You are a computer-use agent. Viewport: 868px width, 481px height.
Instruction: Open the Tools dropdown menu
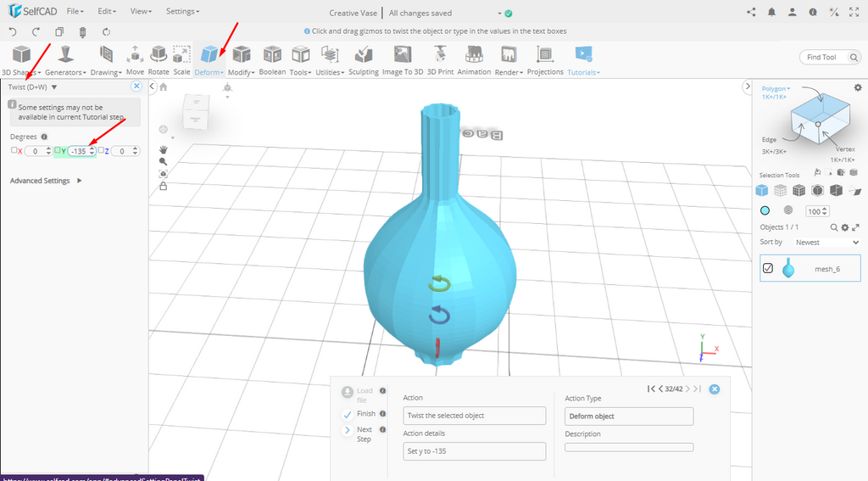pyautogui.click(x=301, y=60)
